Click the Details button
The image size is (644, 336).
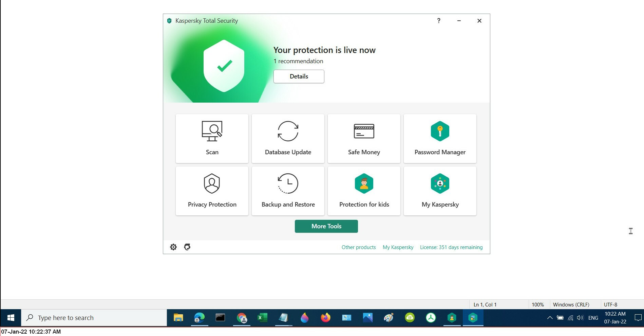(x=299, y=76)
